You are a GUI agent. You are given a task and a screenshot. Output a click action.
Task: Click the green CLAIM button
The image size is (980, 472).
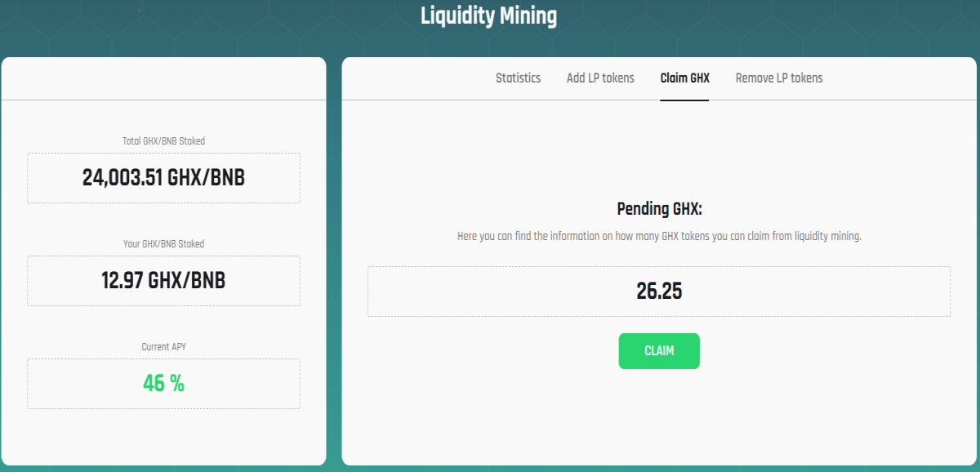coord(659,351)
